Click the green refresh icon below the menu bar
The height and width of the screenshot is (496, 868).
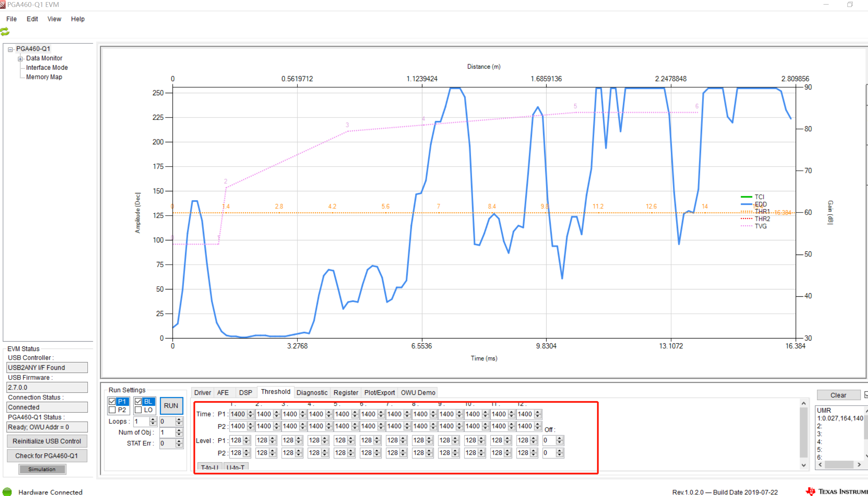(x=5, y=32)
